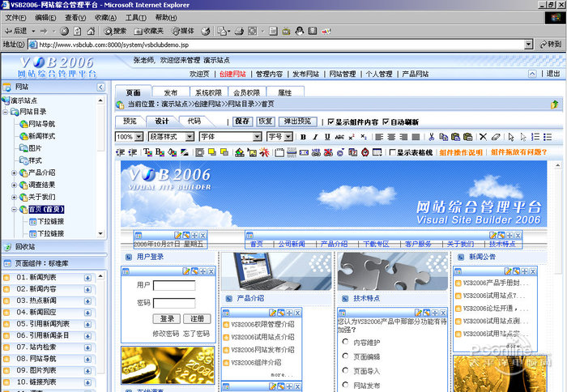Apply strikethrough with the ABC icon
The height and width of the screenshot is (392, 567).
(x=339, y=137)
